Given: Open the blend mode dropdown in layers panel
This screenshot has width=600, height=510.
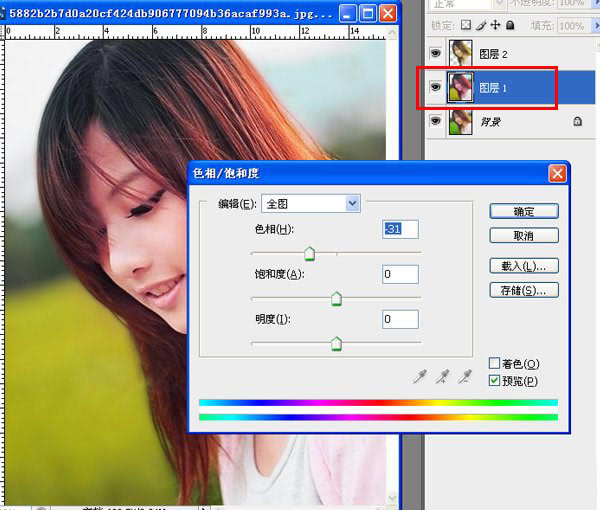Looking at the screenshot, I should pyautogui.click(x=466, y=4).
